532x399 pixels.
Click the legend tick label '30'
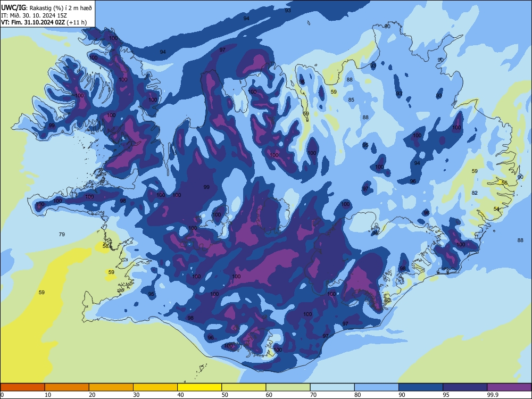[x=136, y=395]
